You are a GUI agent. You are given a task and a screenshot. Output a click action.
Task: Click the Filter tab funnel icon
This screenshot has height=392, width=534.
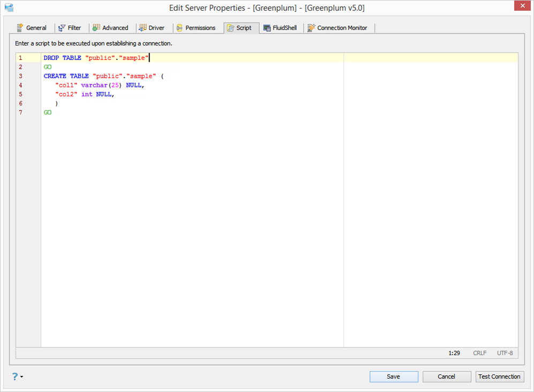(62, 28)
